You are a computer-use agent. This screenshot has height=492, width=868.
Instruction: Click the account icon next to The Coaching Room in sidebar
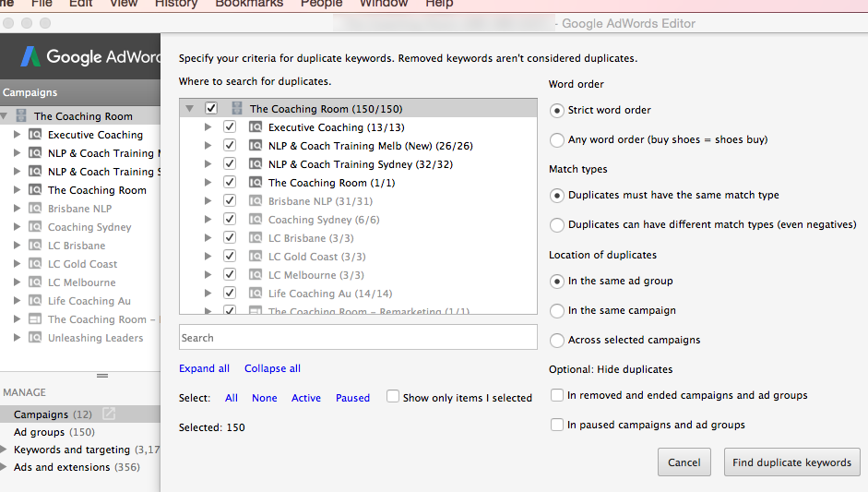click(21, 115)
